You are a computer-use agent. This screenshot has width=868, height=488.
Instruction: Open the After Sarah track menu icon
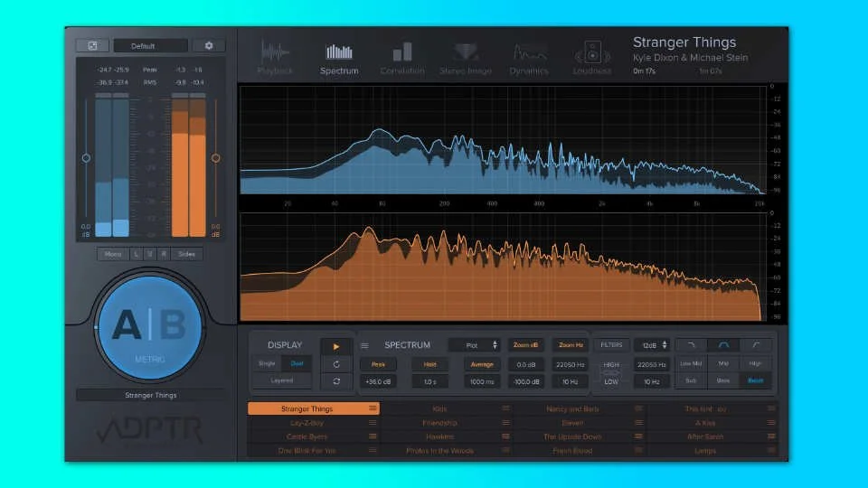click(771, 436)
